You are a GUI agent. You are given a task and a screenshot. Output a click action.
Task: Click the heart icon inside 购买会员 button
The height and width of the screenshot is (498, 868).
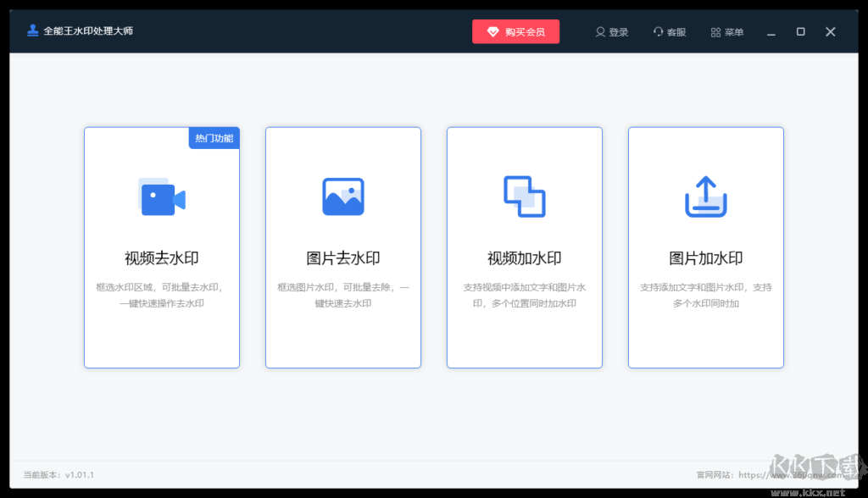point(494,30)
